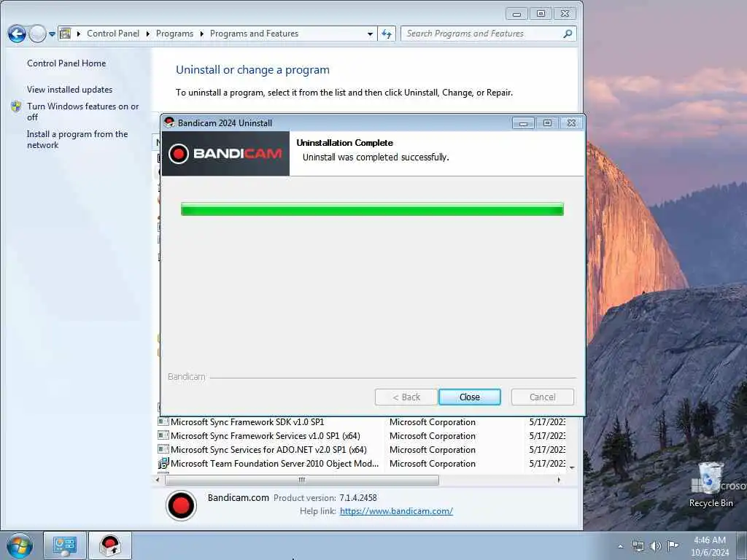Image resolution: width=747 pixels, height=560 pixels.
Task: Open the Windows Start menu
Action: 20,545
